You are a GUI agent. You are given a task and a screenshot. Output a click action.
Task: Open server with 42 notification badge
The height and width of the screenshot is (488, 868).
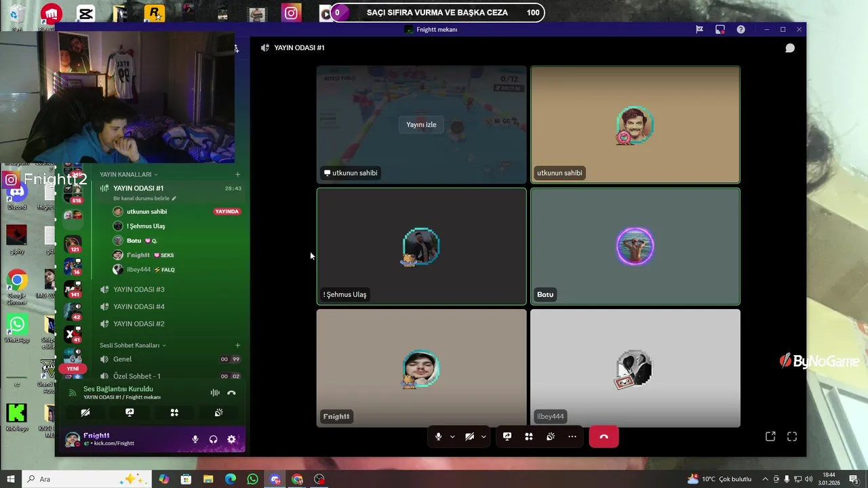pos(73,312)
